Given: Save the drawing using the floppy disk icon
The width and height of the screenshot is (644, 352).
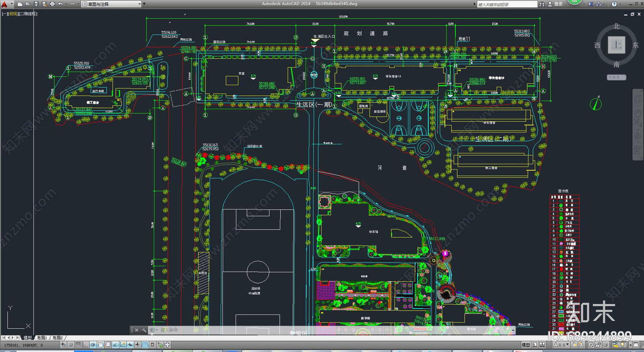Looking at the screenshot, I should click(x=36, y=4).
